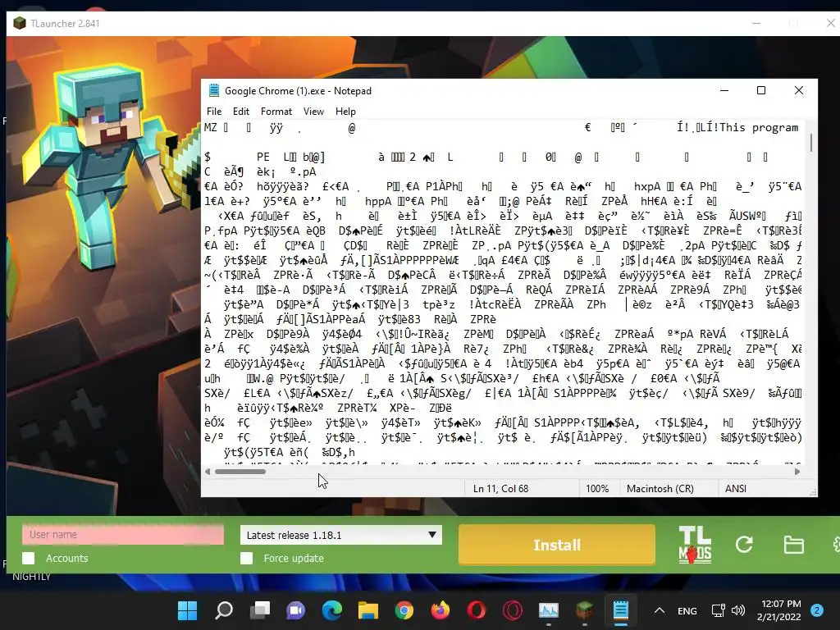Click the 100% zoom status text

point(597,489)
